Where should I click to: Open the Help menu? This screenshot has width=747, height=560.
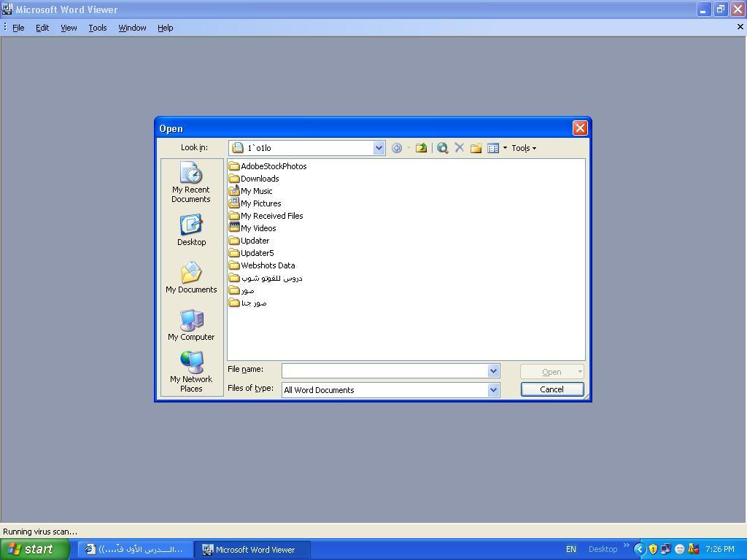[166, 28]
